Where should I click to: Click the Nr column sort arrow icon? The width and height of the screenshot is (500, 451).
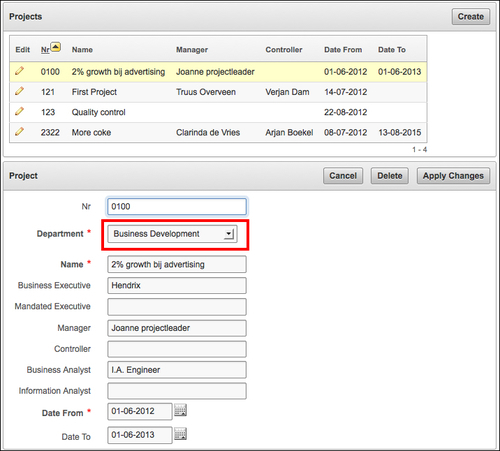tap(56, 47)
